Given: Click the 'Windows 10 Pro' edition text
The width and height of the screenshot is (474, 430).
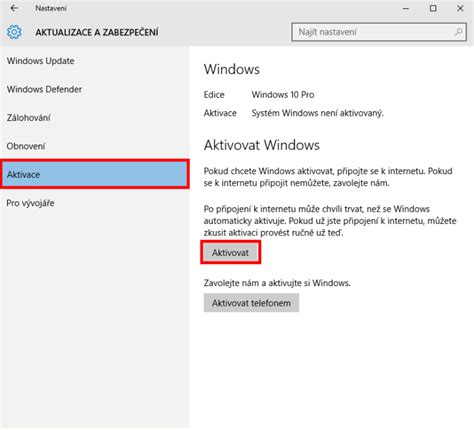Looking at the screenshot, I should pyautogui.click(x=283, y=95).
